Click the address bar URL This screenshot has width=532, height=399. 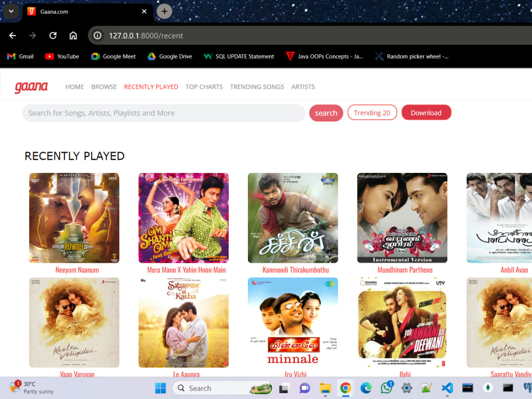pyautogui.click(x=146, y=36)
